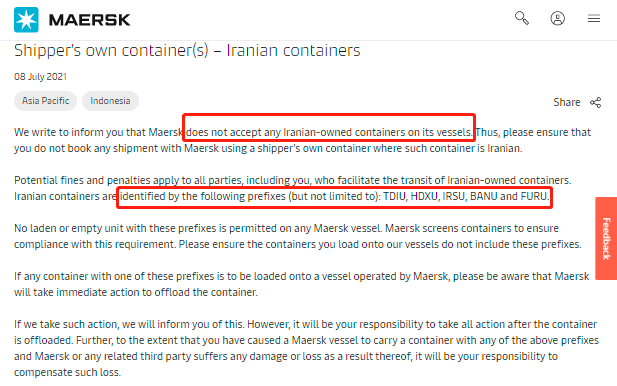Click the 08 July 2021 date

pos(41,76)
